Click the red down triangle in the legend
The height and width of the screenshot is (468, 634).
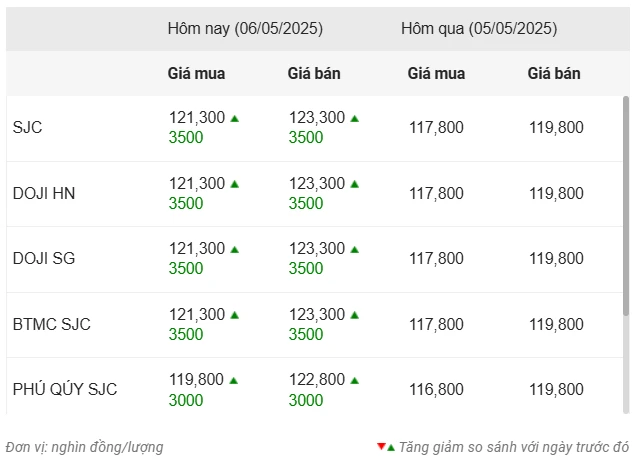pyautogui.click(x=381, y=447)
